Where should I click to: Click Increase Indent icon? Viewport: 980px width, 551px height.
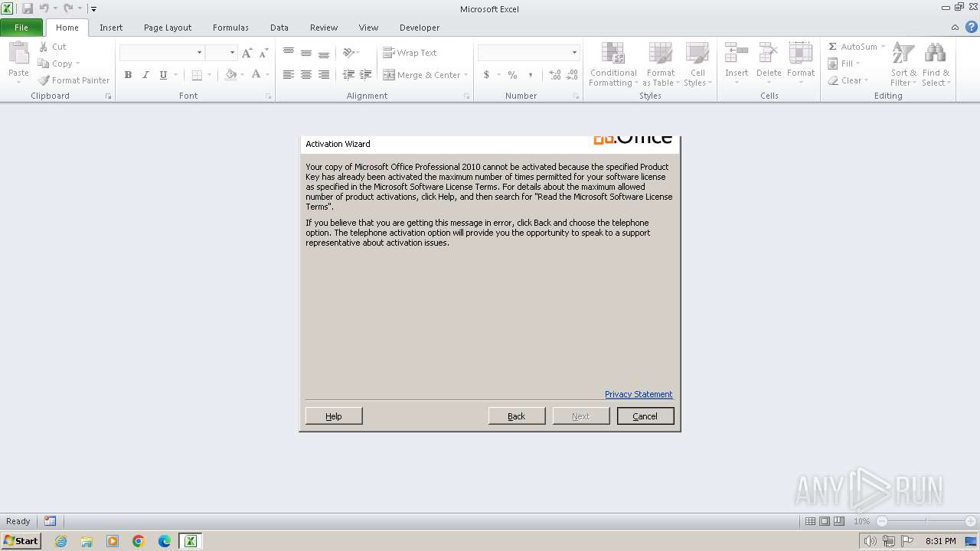pos(366,75)
